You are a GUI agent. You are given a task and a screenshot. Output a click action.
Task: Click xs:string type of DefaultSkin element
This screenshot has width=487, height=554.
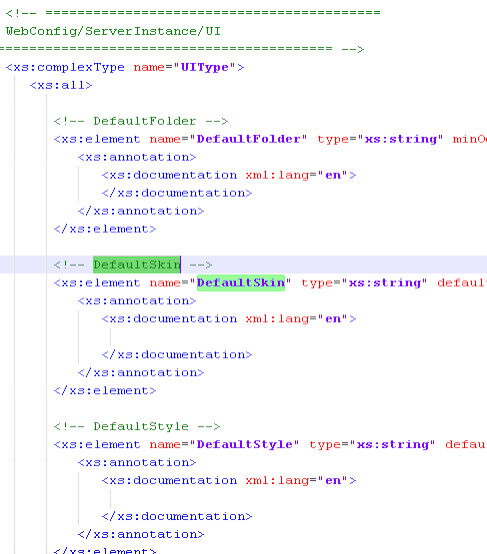click(385, 283)
